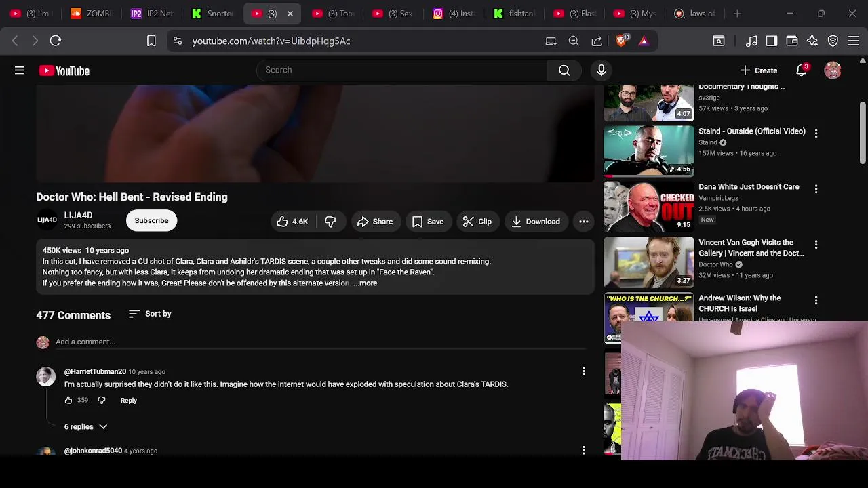This screenshot has height=488, width=868.
Task: Expand the 6 replies thread
Action: tap(85, 426)
